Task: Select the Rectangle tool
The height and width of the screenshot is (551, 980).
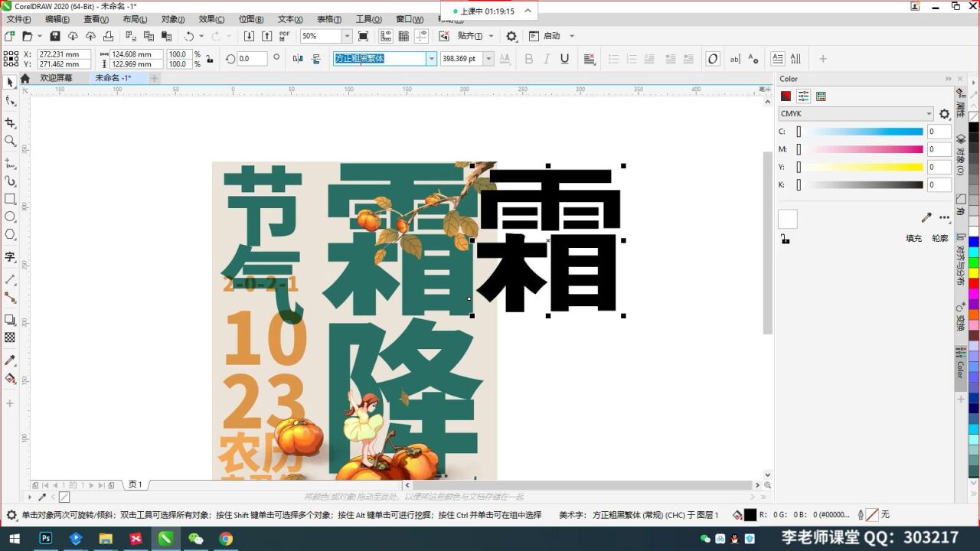Action: click(x=10, y=198)
